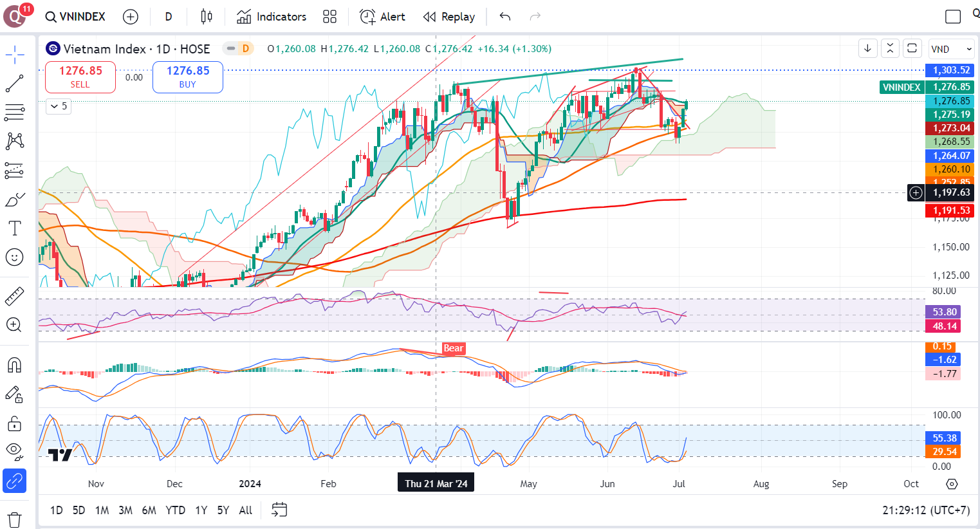Screen dimensions: 980x529
Task: Open the go to date calendar
Action: 279,510
